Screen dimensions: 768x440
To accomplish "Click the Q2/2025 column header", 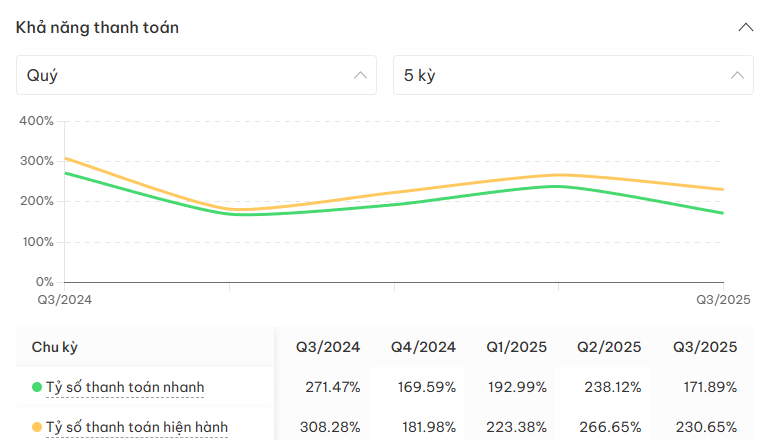I will [x=609, y=347].
